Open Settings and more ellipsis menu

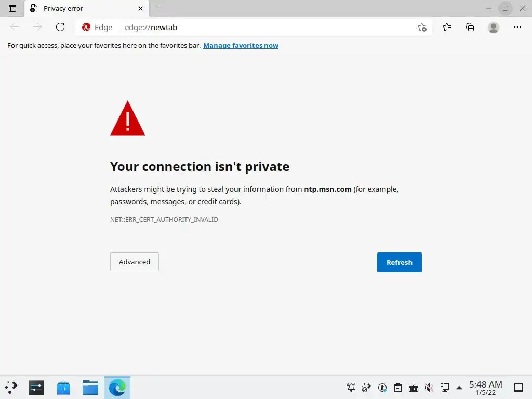coord(517,27)
